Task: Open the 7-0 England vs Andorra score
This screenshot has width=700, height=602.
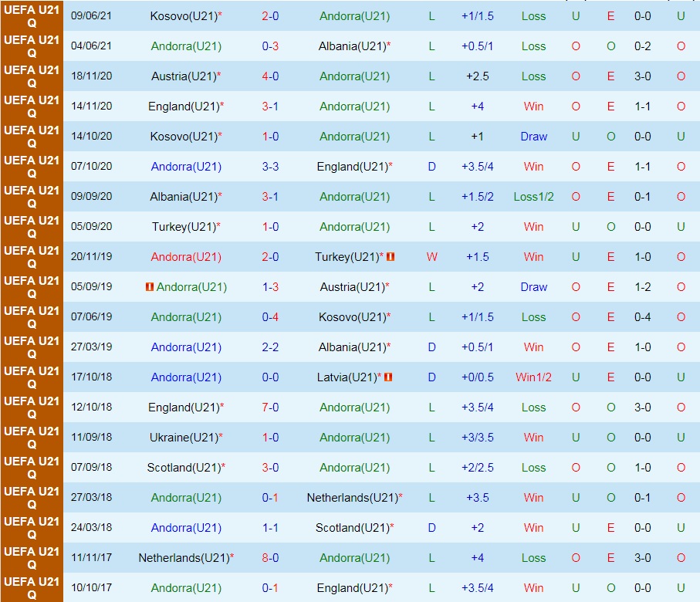Action: click(x=270, y=408)
